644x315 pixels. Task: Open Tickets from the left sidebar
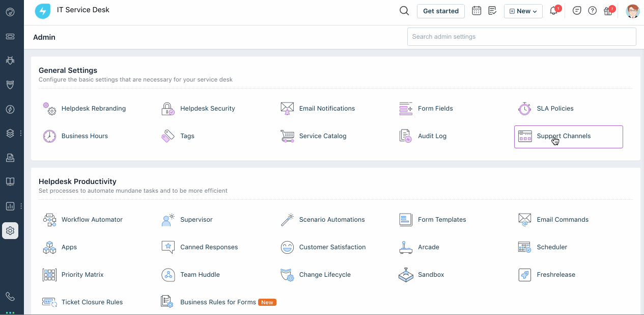coord(10,36)
